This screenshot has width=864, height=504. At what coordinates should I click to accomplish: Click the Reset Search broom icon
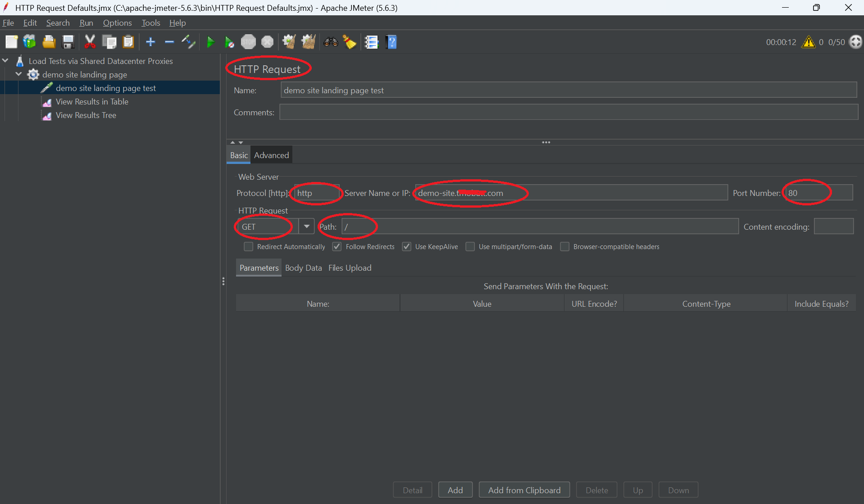pyautogui.click(x=350, y=42)
